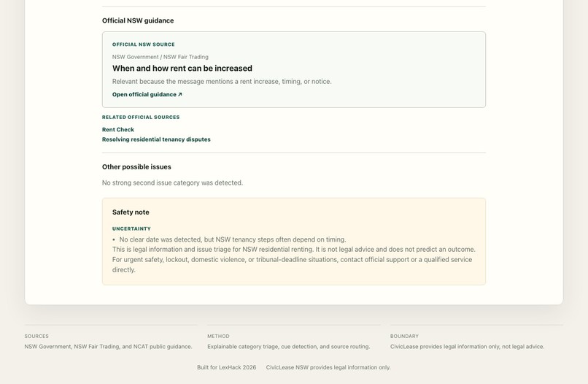Click the 'RELATED OFFICIAL SOURCES' label
The image size is (588, 384).
141,117
